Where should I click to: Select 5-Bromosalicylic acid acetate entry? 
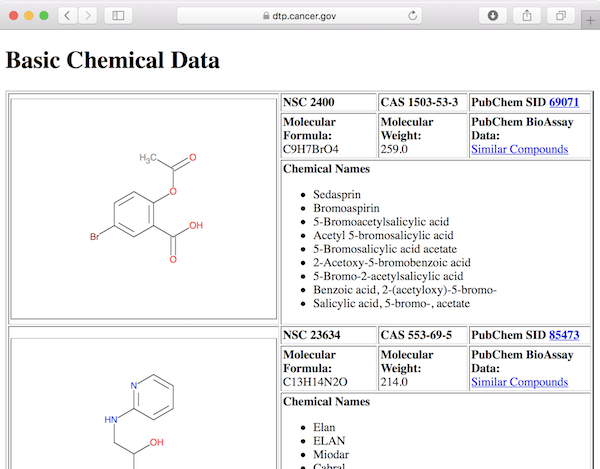click(385, 249)
